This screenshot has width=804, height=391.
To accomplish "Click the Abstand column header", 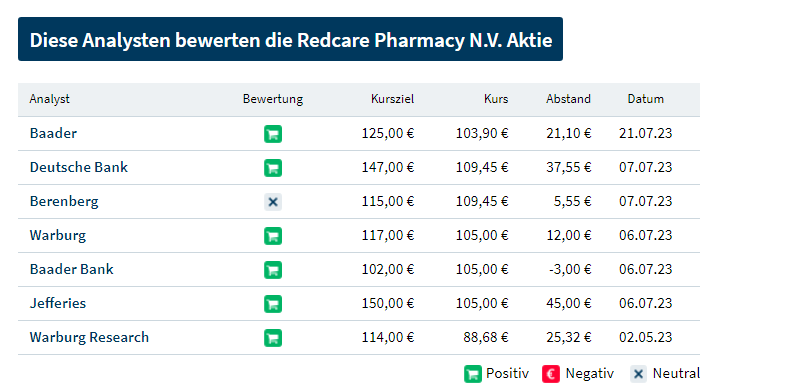I will click(x=568, y=99).
